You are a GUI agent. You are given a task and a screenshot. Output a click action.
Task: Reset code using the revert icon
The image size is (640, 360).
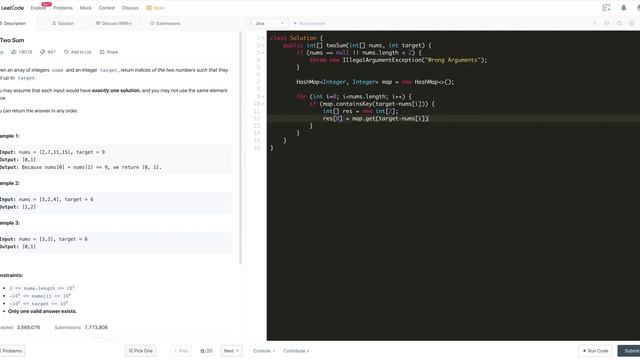click(619, 23)
